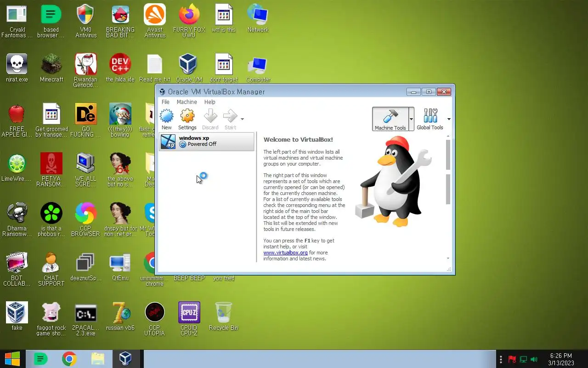The width and height of the screenshot is (588, 368).
Task: Open the green taskbar browser icon
Action: [x=41, y=359]
